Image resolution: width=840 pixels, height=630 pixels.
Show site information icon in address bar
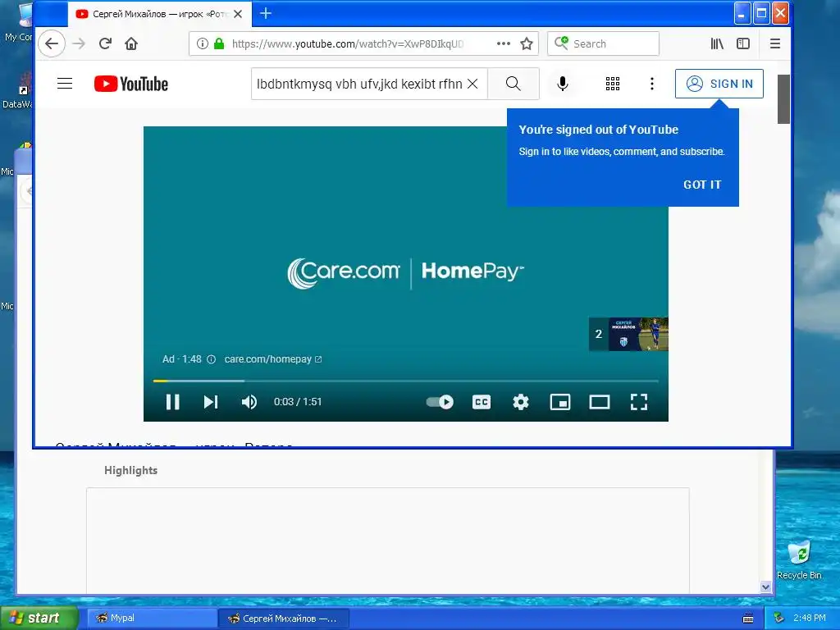(202, 44)
